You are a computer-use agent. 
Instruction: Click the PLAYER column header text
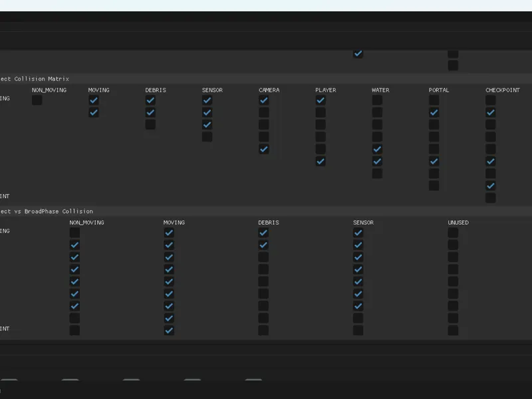(x=325, y=90)
